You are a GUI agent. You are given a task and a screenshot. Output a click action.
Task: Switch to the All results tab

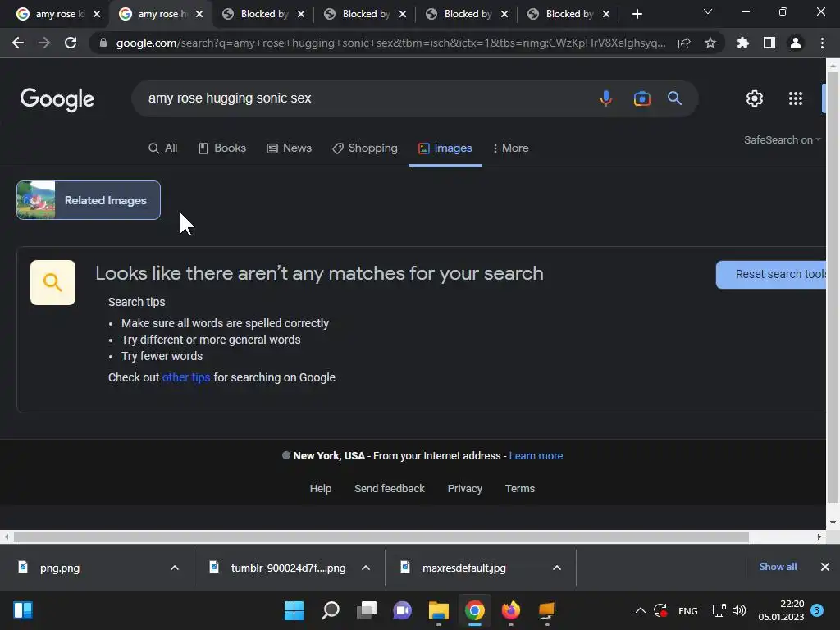tap(163, 148)
